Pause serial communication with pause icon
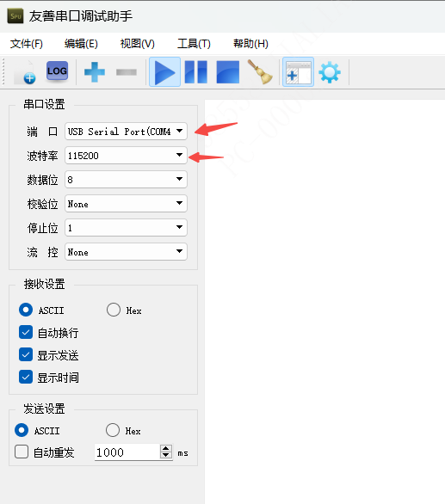 [x=196, y=72]
